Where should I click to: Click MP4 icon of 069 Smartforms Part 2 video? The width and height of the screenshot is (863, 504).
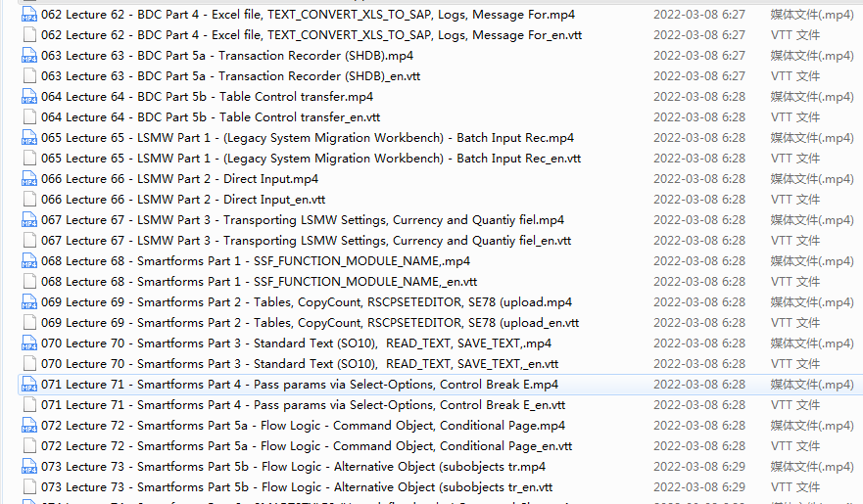[29, 302]
